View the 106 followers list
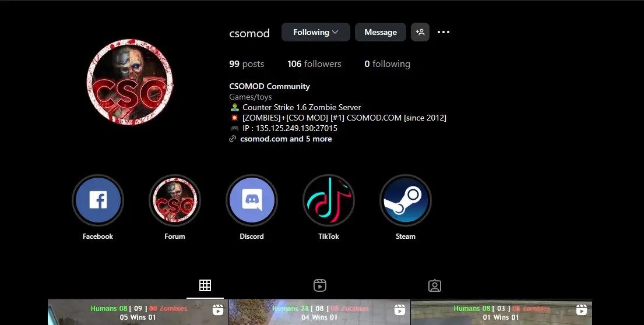Viewport: 644px width, 325px height. tap(314, 64)
